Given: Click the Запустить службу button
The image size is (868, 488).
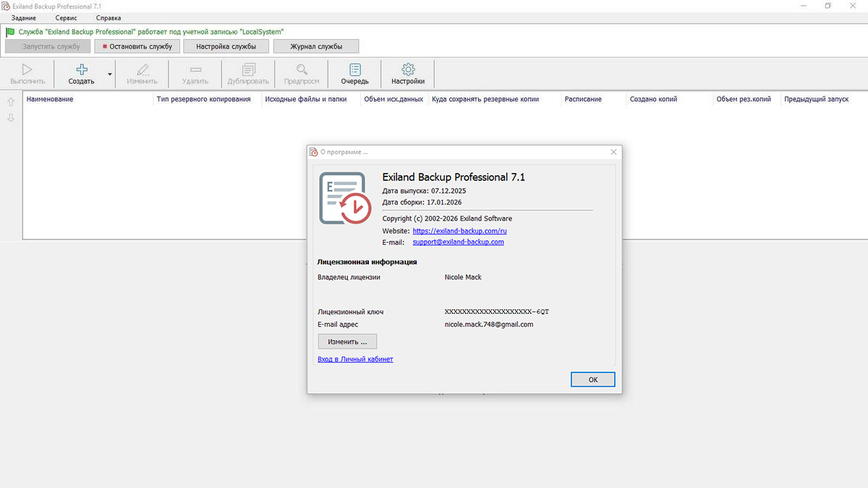Looking at the screenshot, I should pyautogui.click(x=48, y=46).
